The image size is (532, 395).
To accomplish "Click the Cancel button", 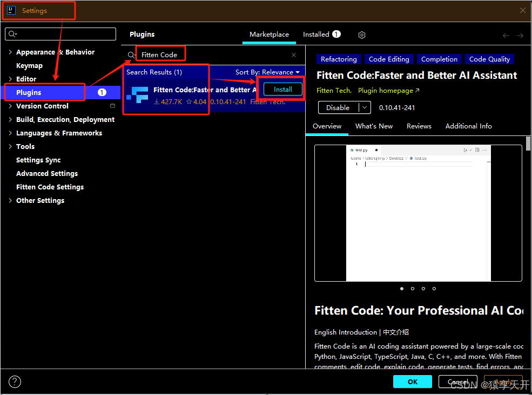I will (x=457, y=382).
